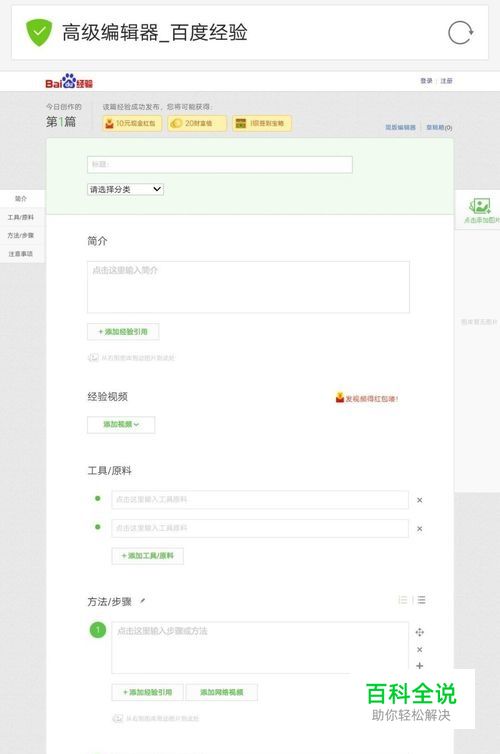This screenshot has height=754, width=500.
Task: Delete the first tool/material row
Action: point(419,500)
